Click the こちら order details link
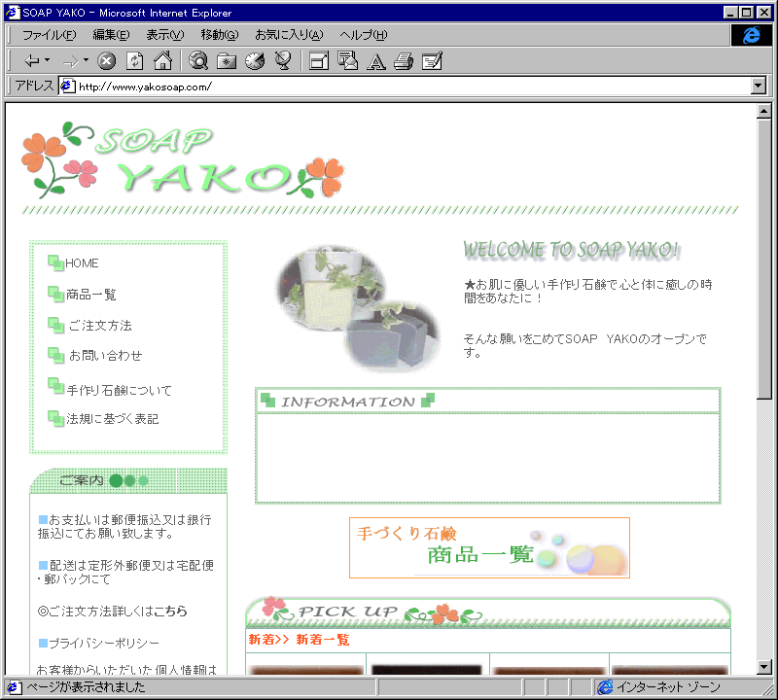Screen dimensions: 778x700 tap(170, 611)
